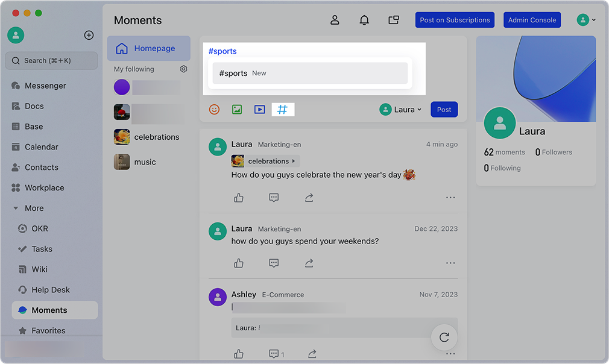This screenshot has height=364, width=609.
Task: Open the Laura poster identity dropdown
Action: pyautogui.click(x=401, y=110)
